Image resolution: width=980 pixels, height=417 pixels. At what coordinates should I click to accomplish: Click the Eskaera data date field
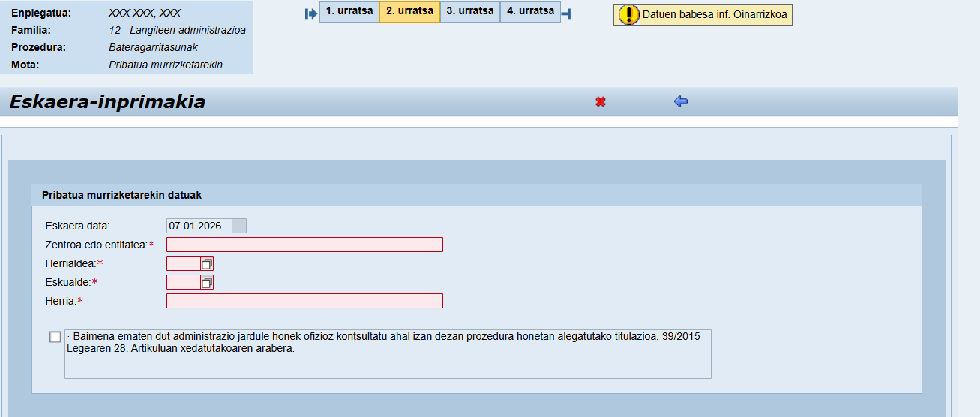click(199, 226)
